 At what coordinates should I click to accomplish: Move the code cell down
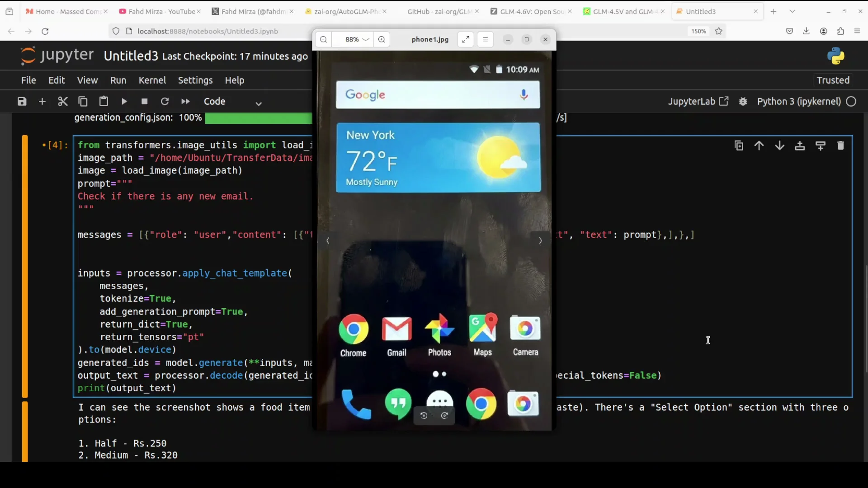click(x=780, y=145)
